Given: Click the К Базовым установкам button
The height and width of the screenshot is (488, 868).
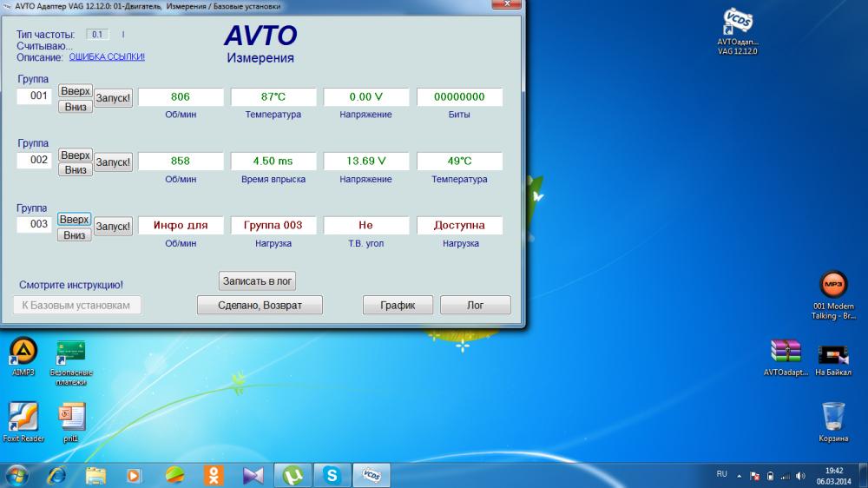Looking at the screenshot, I should [x=76, y=305].
